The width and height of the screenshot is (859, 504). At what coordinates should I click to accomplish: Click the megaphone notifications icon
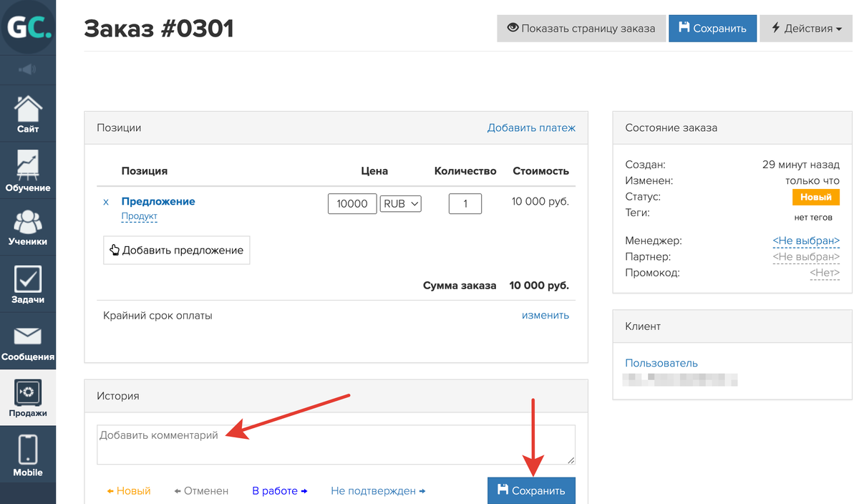(x=27, y=69)
